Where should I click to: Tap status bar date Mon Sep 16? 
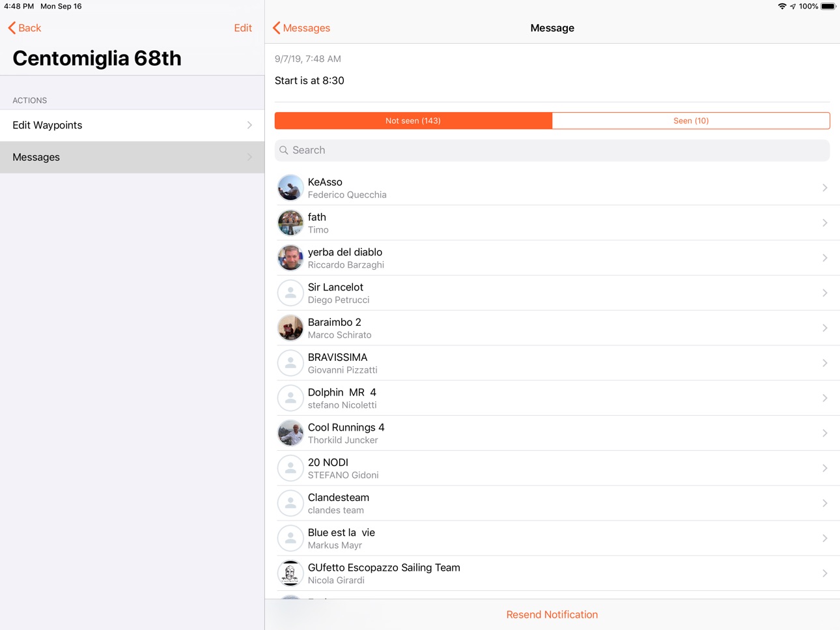(x=61, y=7)
